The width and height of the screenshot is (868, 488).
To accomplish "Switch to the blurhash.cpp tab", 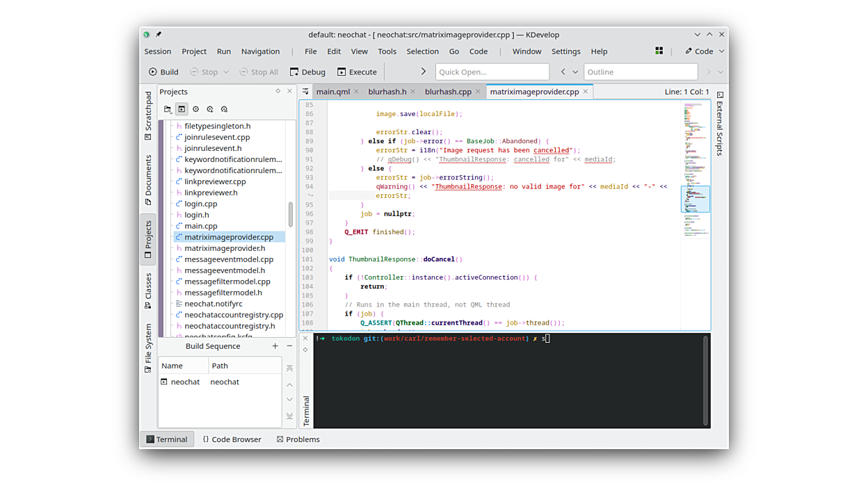I will click(448, 92).
